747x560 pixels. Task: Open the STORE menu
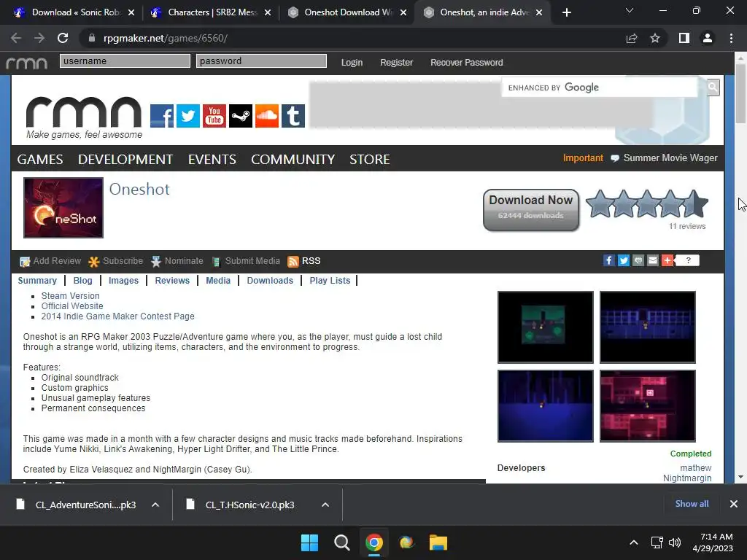(370, 159)
